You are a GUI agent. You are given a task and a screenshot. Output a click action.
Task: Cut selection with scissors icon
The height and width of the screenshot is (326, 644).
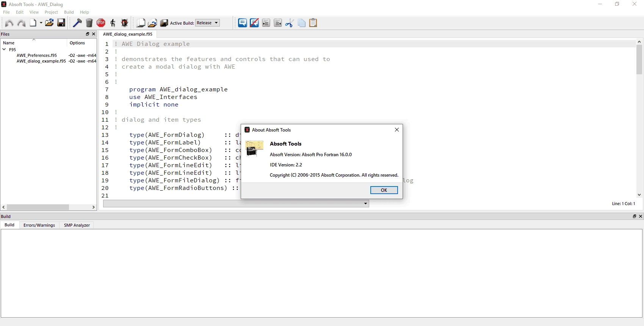[290, 23]
